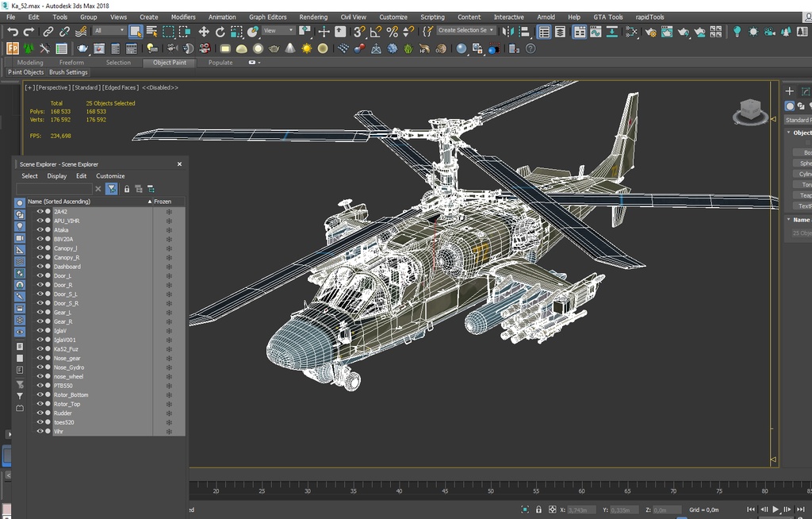
Task: Open the Material Editor sphere icon
Action: [x=632, y=32]
